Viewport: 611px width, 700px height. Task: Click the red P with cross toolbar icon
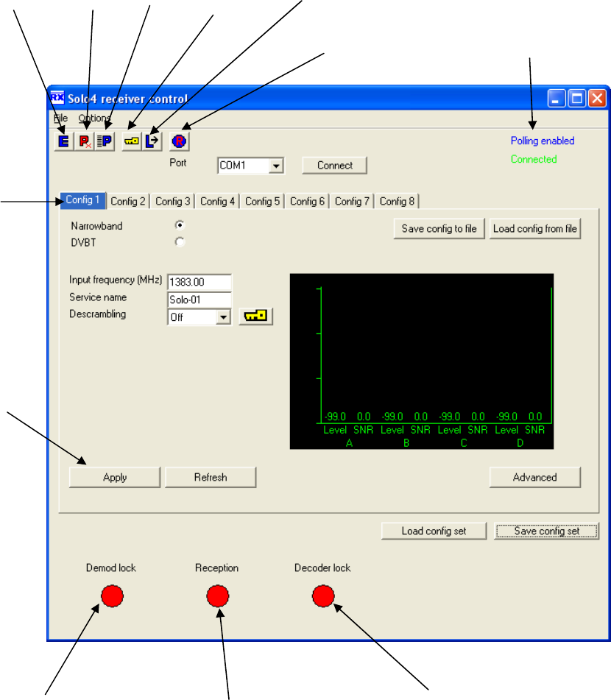(84, 141)
